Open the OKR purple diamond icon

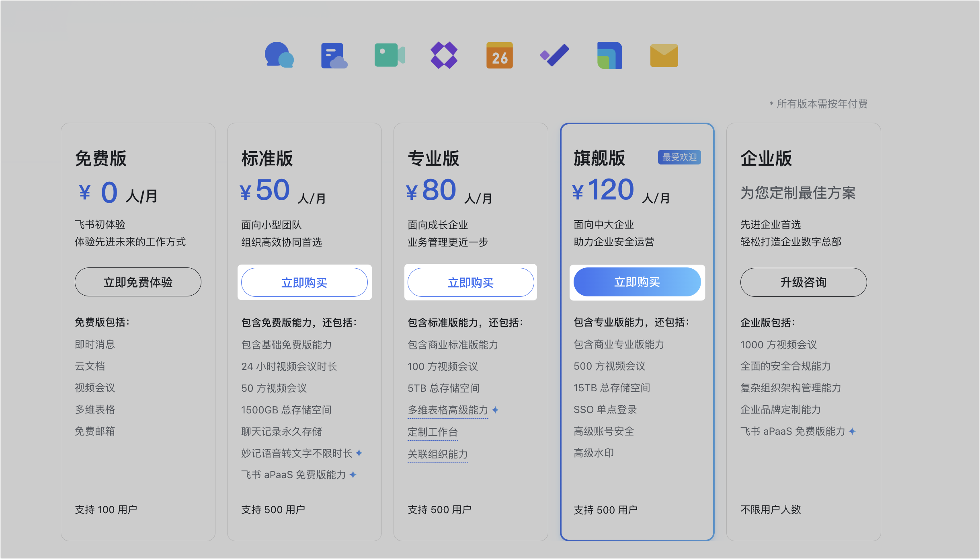pos(444,55)
